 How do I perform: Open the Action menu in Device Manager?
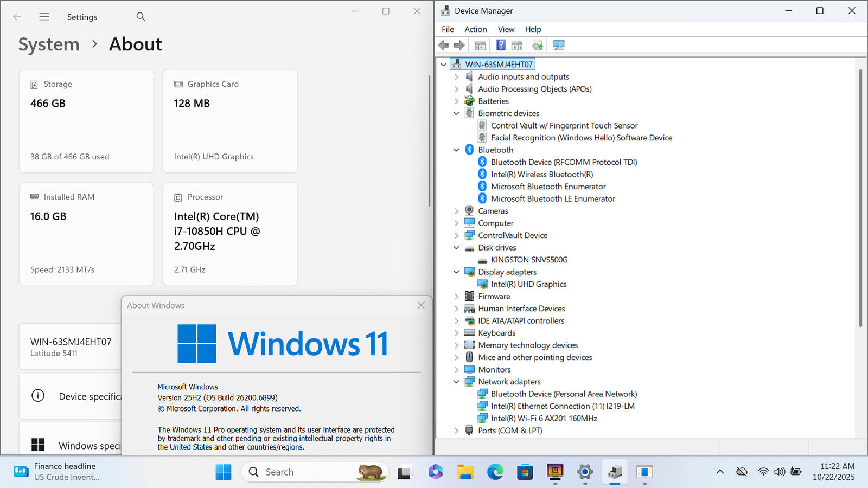point(475,29)
